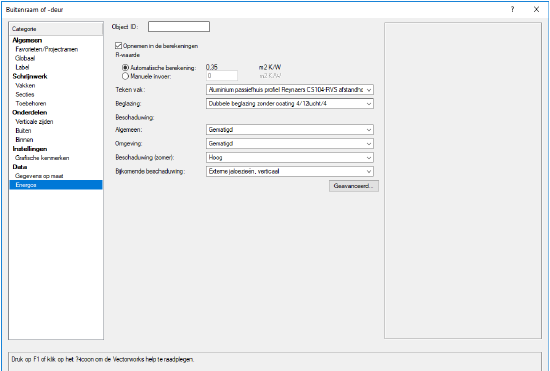The image size is (550, 371).
Task: Click the Onderdelen category heading
Action: 30,113
